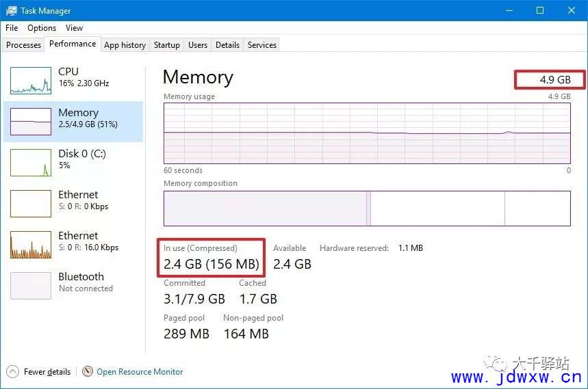This screenshot has height=389, width=588.
Task: Open the View menu
Action: tap(74, 28)
